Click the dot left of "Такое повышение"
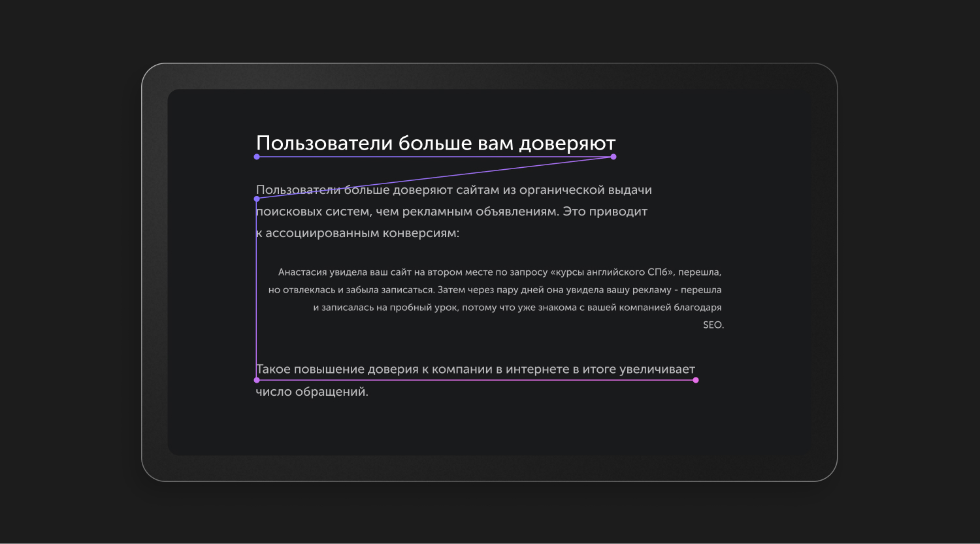Viewport: 980px width, 544px height. click(x=257, y=380)
